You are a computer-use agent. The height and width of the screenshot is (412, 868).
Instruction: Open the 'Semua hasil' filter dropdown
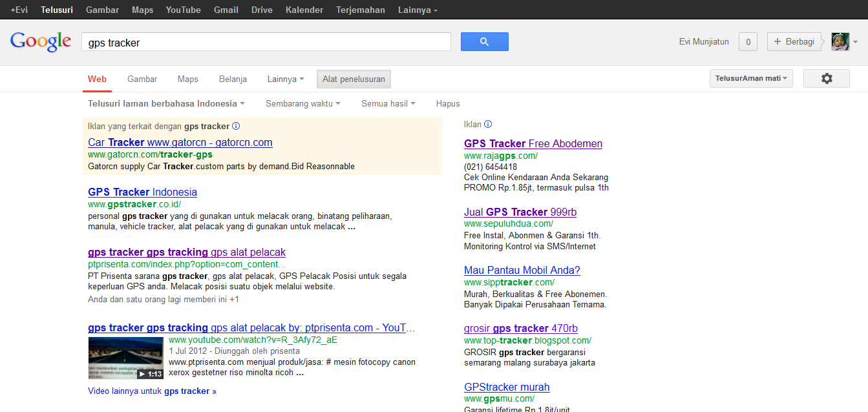(388, 103)
